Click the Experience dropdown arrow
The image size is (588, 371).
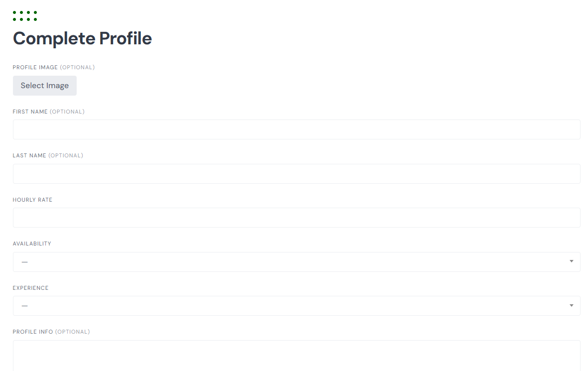(572, 306)
